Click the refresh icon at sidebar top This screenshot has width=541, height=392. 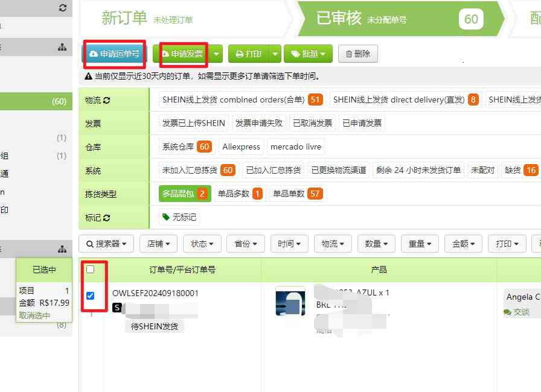coord(62,8)
